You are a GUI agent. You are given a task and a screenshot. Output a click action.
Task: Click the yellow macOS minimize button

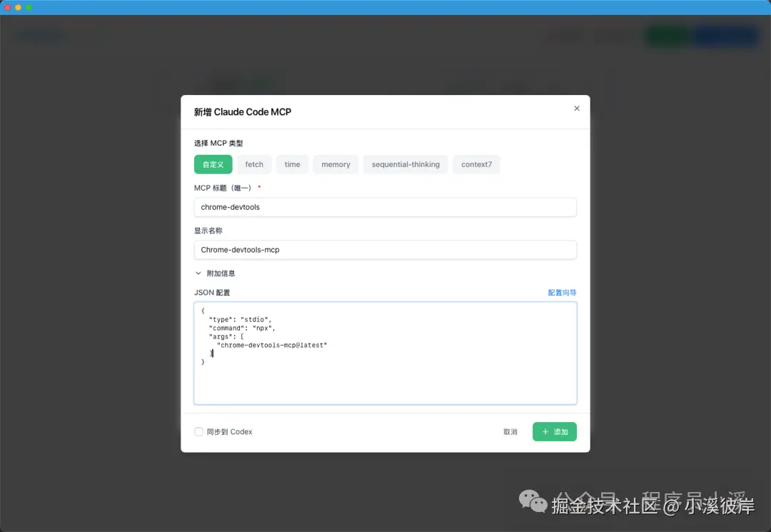18,7
